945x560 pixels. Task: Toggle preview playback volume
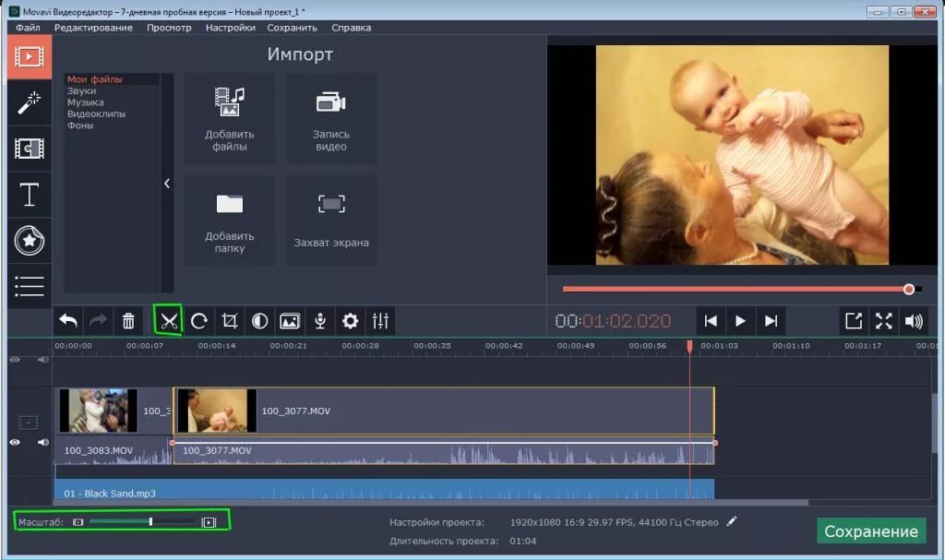click(915, 320)
